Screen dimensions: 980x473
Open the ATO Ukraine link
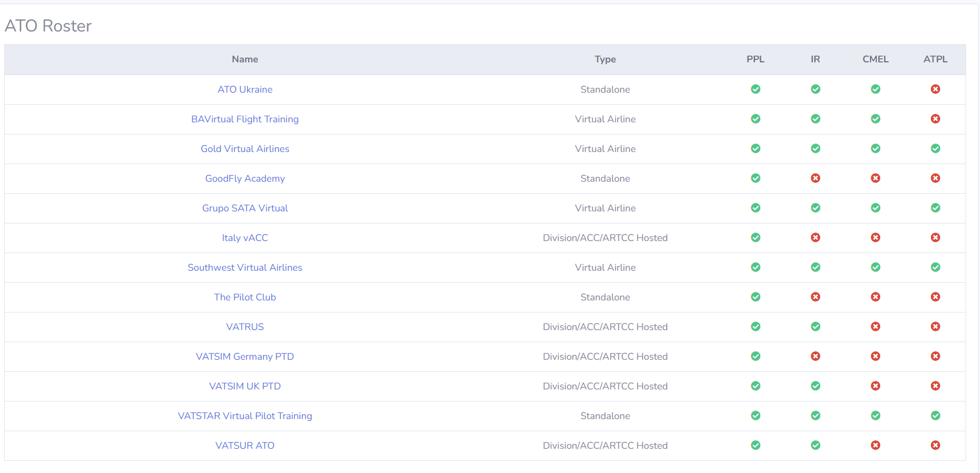coord(245,90)
